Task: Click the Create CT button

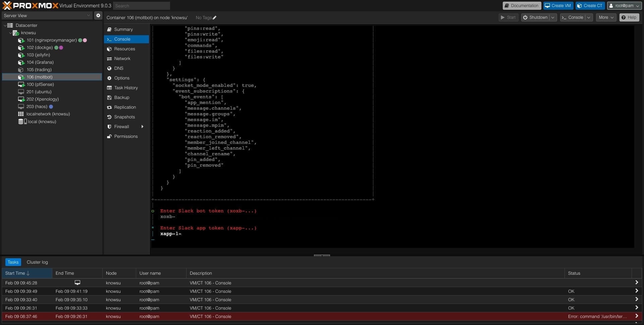Action: [590, 6]
